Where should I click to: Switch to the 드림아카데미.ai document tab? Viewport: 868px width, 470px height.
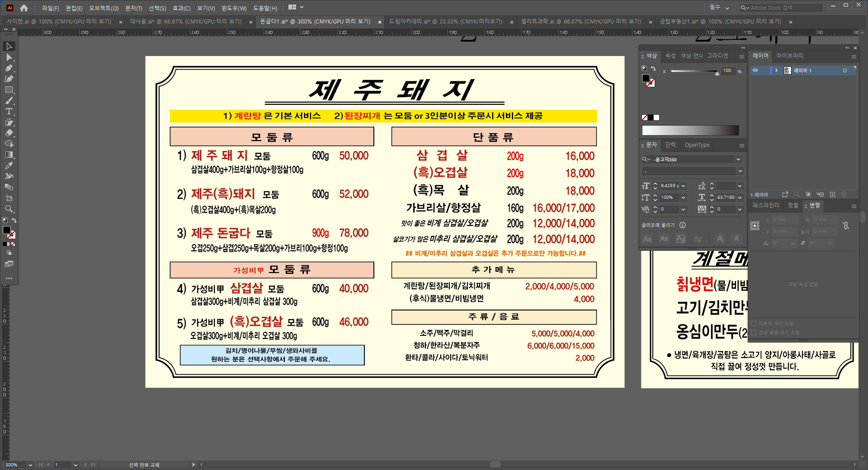(445, 22)
